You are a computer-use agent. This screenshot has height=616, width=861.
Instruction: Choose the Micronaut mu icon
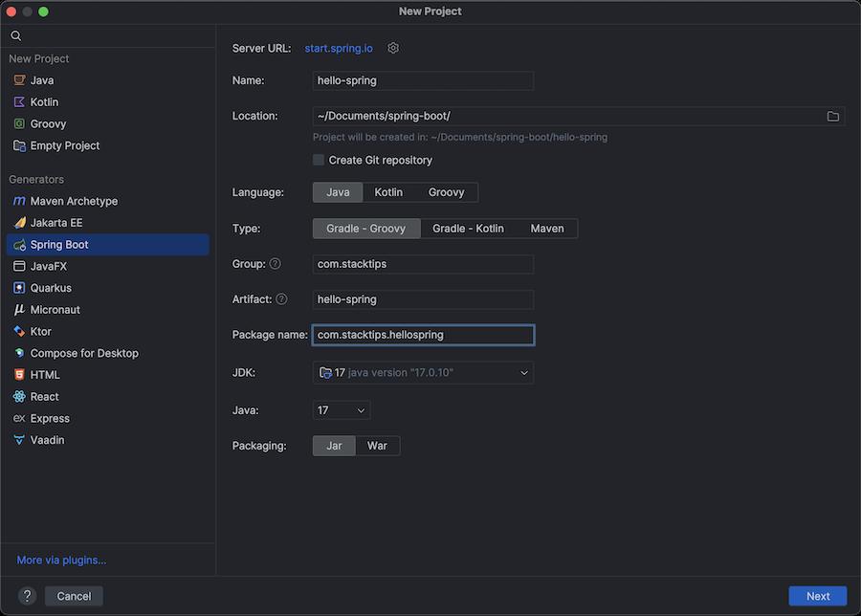pos(19,310)
